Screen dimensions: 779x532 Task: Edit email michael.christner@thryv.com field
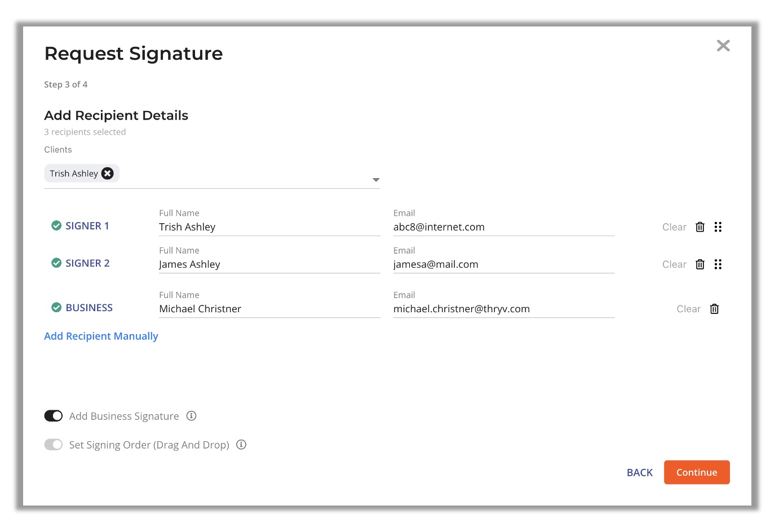(x=504, y=309)
